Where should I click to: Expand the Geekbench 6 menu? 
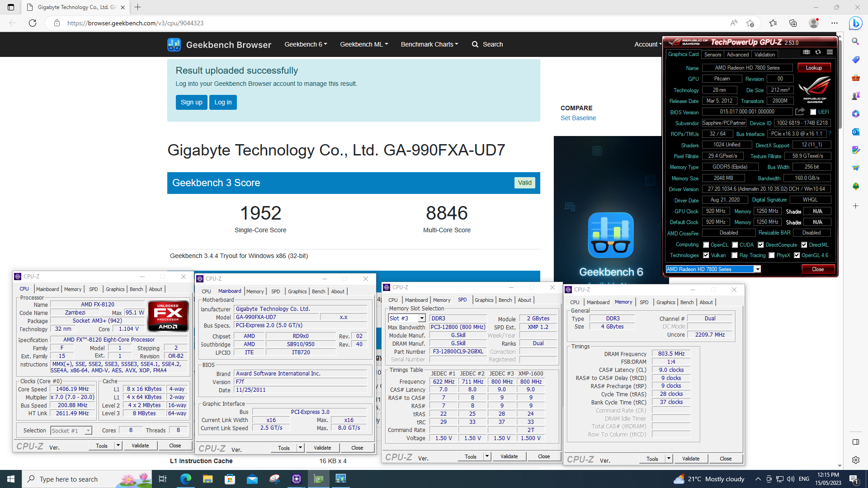[x=306, y=44]
